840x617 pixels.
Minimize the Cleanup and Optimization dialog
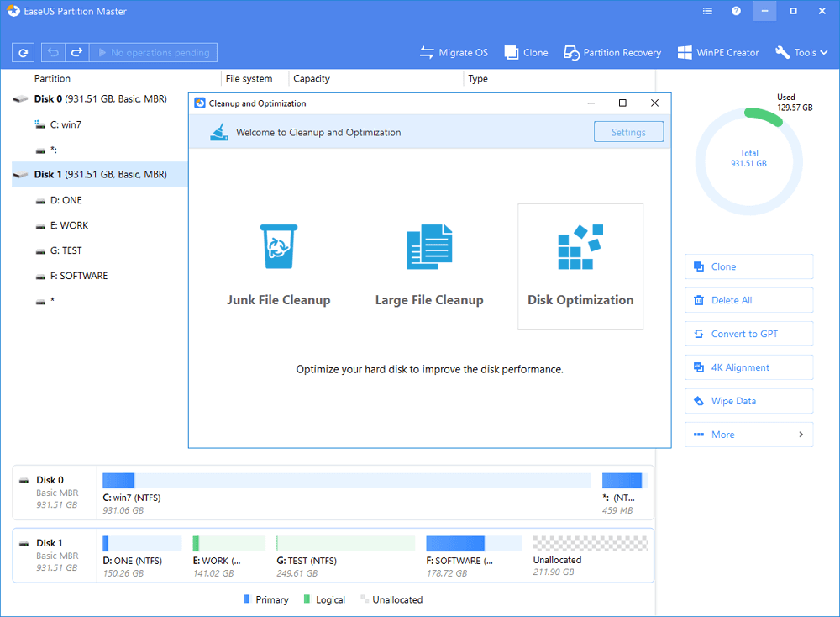tap(591, 103)
